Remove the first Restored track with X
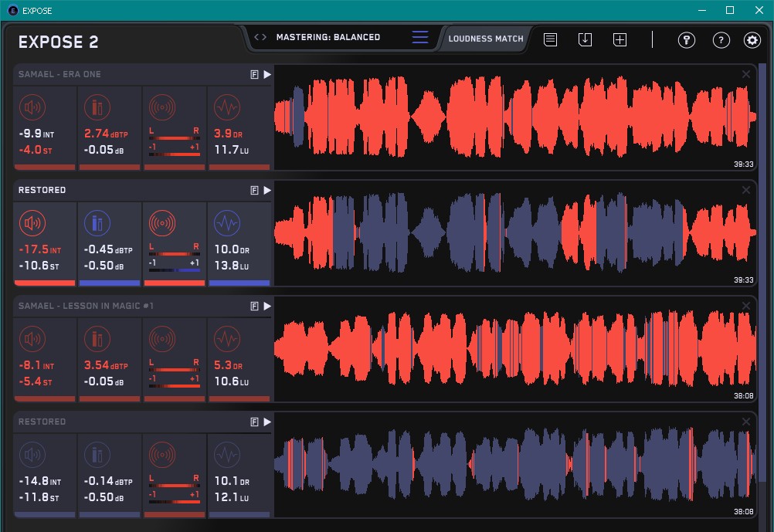Viewport: 774px width, 532px height. pyautogui.click(x=745, y=190)
